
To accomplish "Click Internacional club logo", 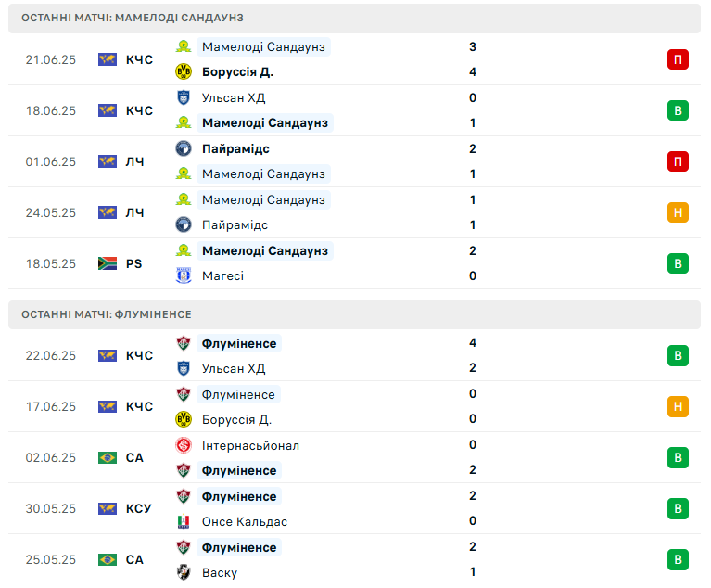I will (x=184, y=445).
